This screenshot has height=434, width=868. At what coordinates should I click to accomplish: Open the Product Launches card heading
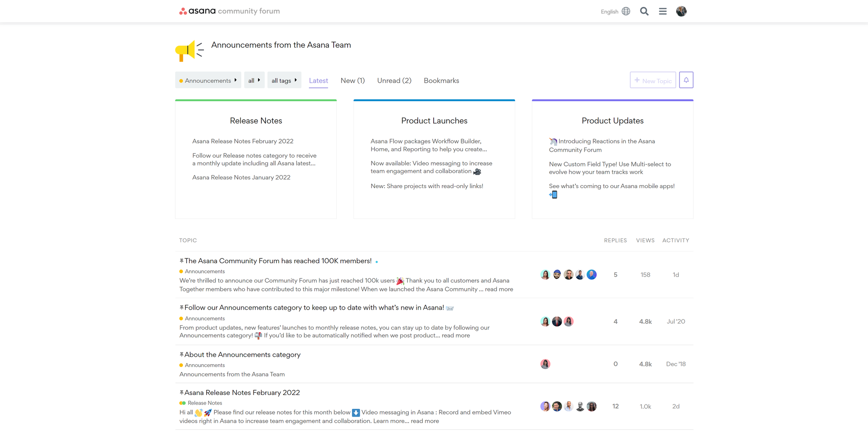434,121
